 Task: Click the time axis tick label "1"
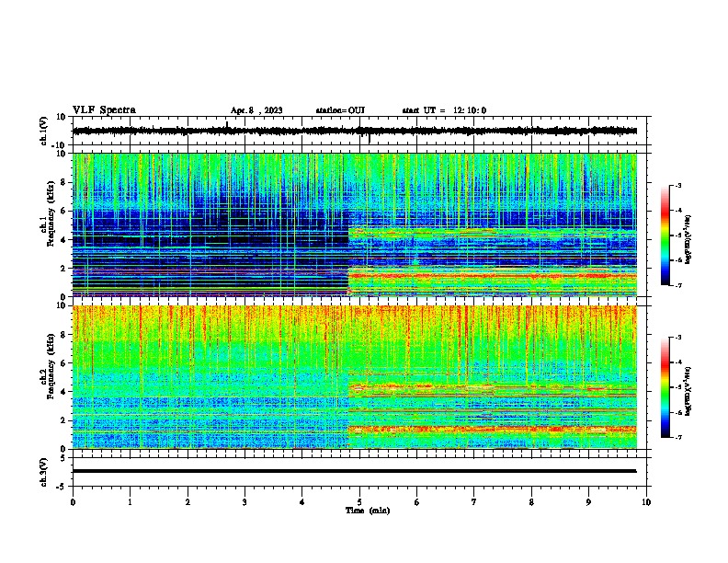tap(131, 502)
